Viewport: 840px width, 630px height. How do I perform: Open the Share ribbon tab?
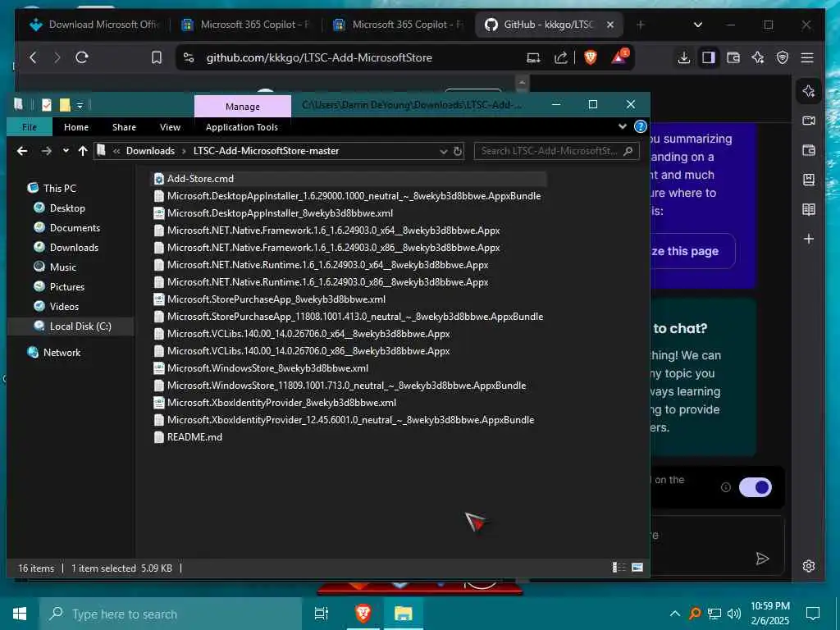click(124, 127)
